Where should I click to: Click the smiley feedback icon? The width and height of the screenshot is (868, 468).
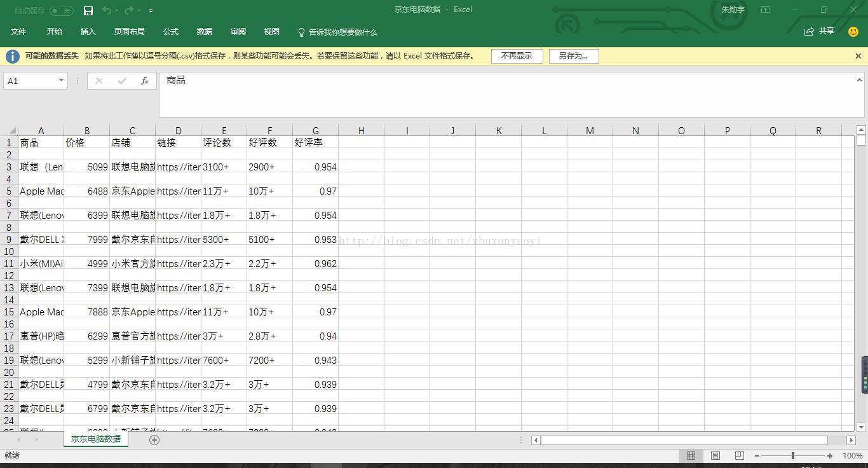pos(853,32)
